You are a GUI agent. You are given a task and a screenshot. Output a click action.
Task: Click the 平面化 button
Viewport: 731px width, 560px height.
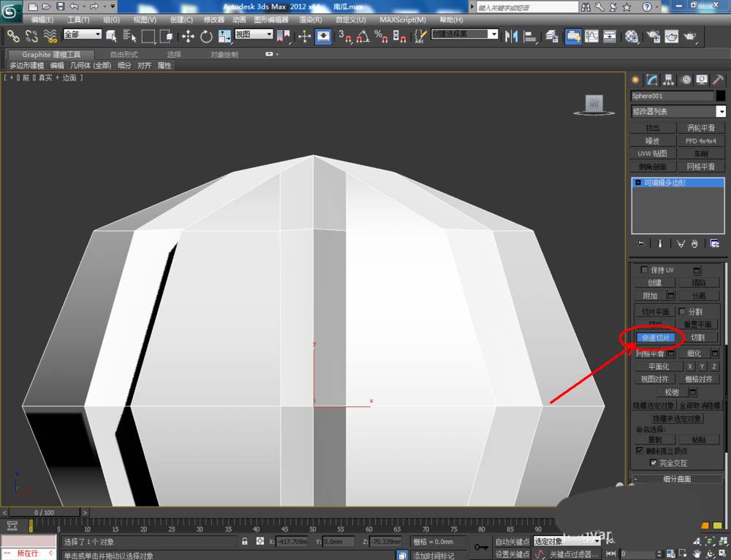[x=658, y=366]
